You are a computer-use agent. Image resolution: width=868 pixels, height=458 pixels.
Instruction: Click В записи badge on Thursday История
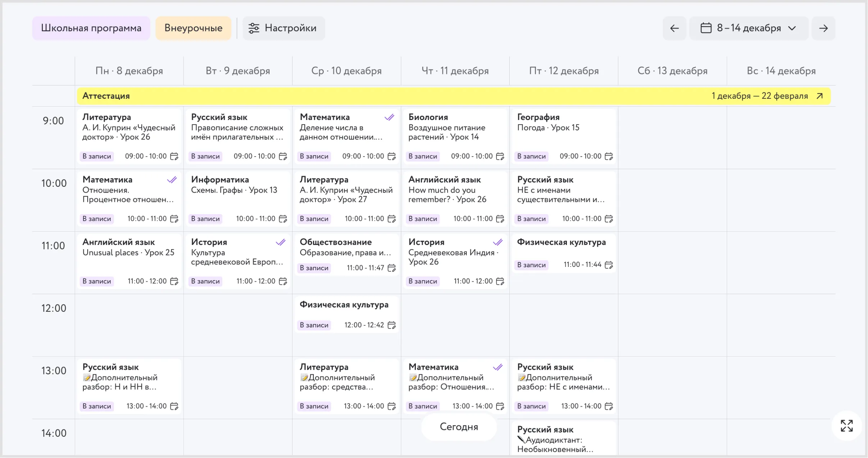coord(423,281)
